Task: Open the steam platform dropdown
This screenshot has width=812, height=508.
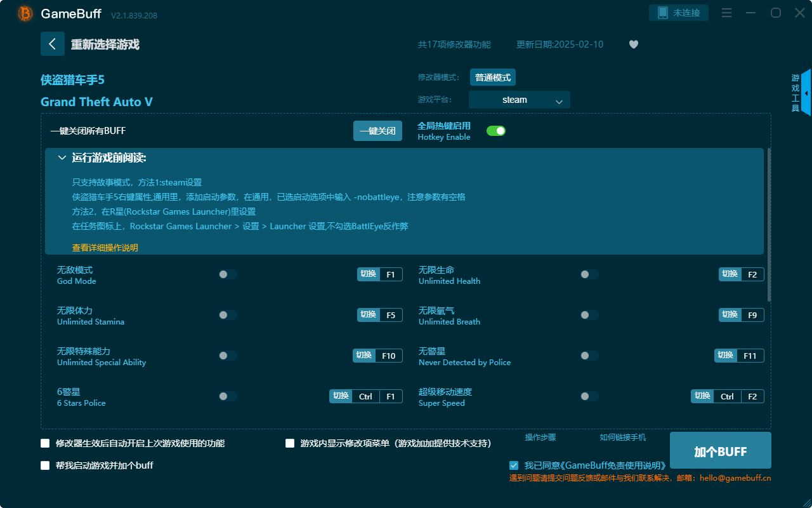Action: [519, 100]
